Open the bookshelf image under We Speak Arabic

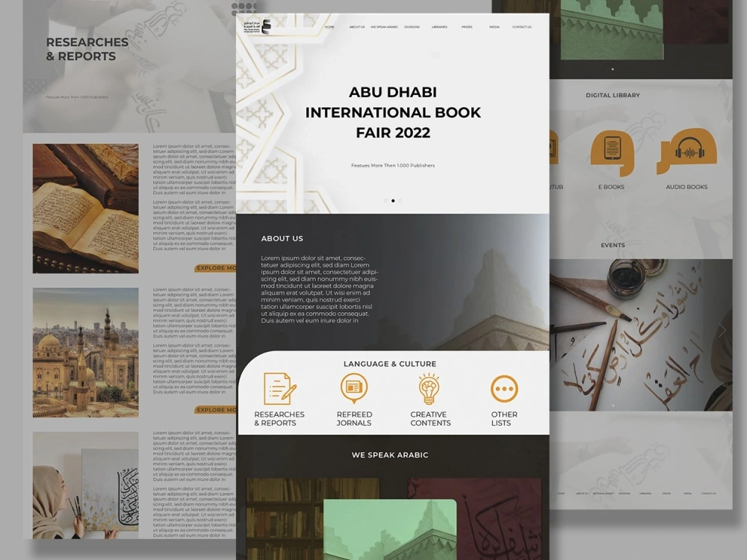285,519
